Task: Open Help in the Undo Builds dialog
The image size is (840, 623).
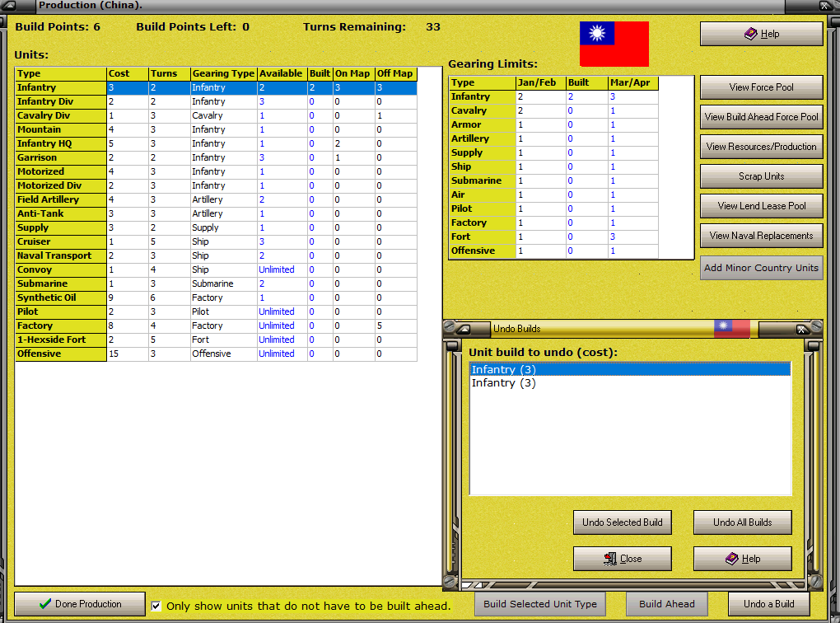Action: 742,559
